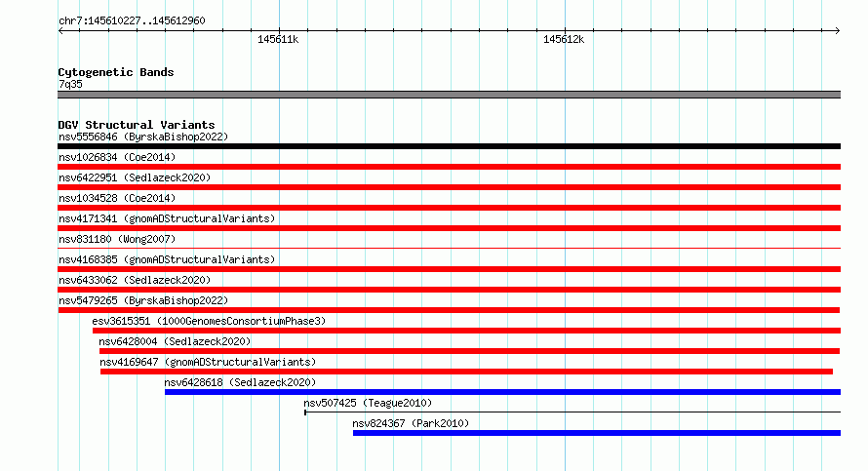Click the left arrow of the ruler

pyautogui.click(x=60, y=31)
